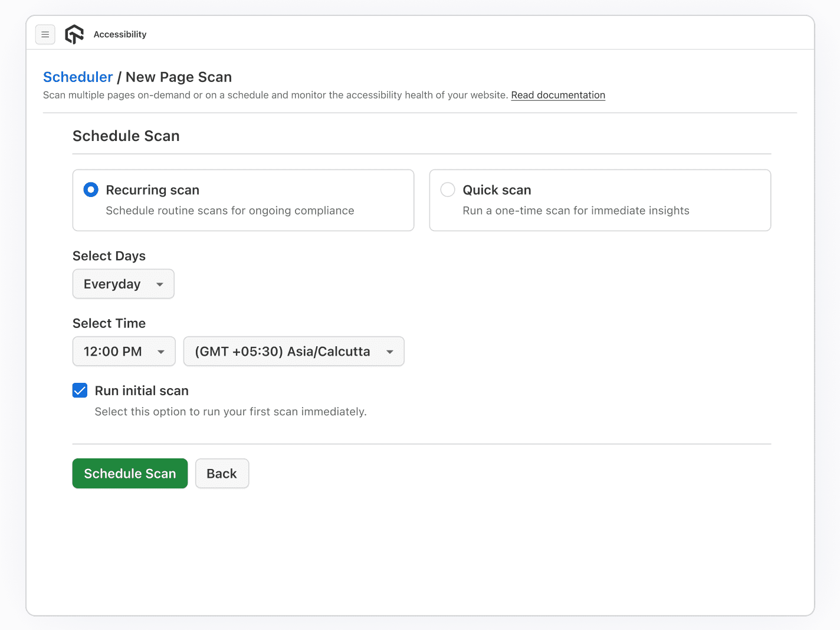The width and height of the screenshot is (840, 630).
Task: Open the Read documentation link
Action: 557,95
